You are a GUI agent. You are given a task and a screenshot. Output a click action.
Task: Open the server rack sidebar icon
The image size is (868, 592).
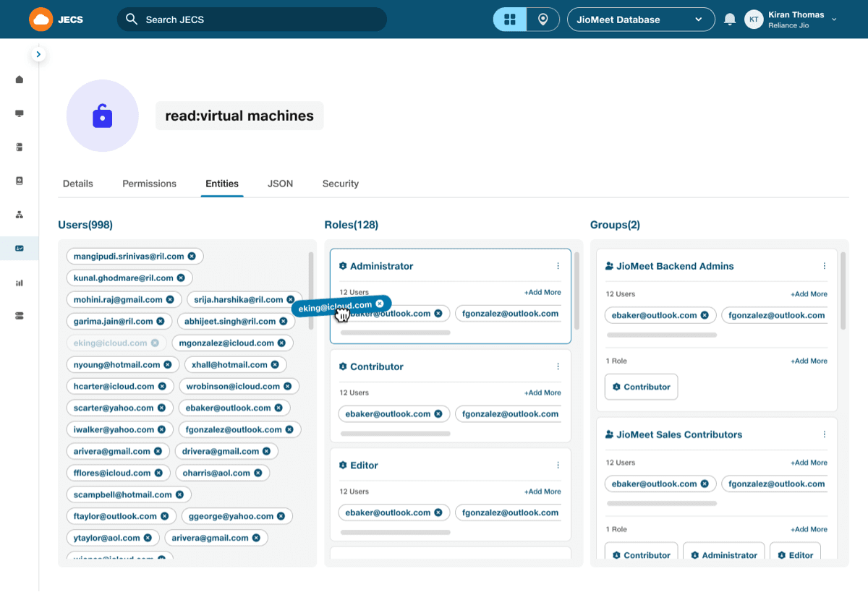(20, 147)
